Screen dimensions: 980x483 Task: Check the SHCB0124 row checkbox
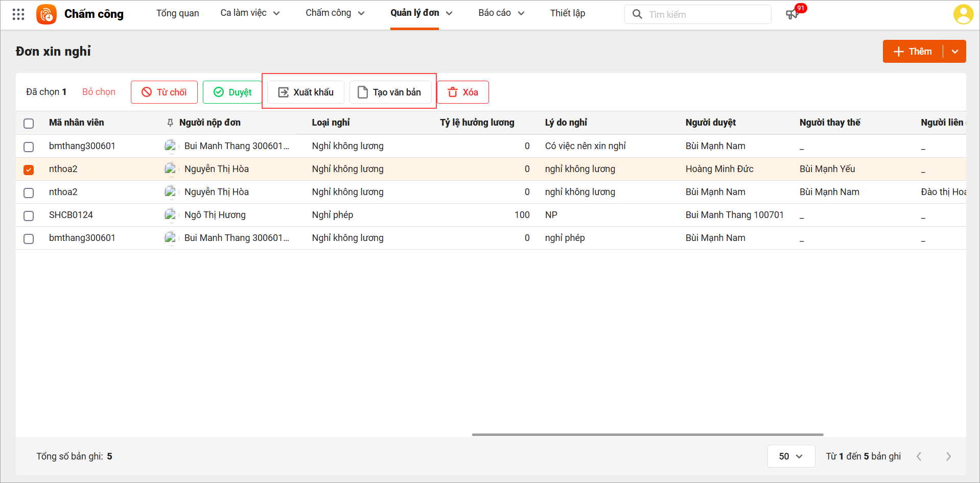(29, 215)
